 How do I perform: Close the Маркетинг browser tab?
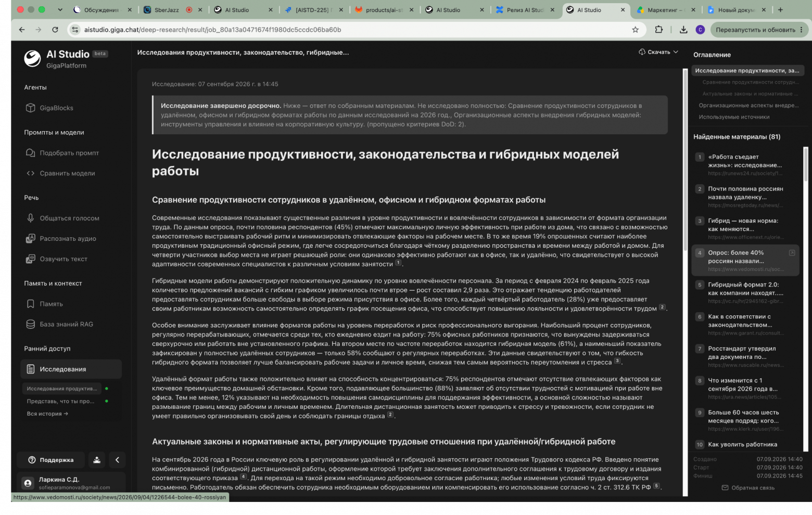tap(693, 10)
